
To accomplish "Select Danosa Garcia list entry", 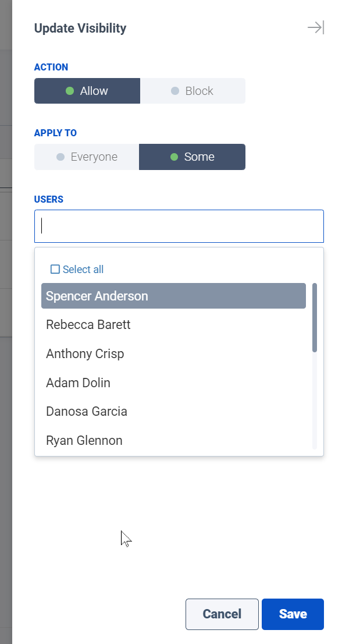I will (x=173, y=411).
